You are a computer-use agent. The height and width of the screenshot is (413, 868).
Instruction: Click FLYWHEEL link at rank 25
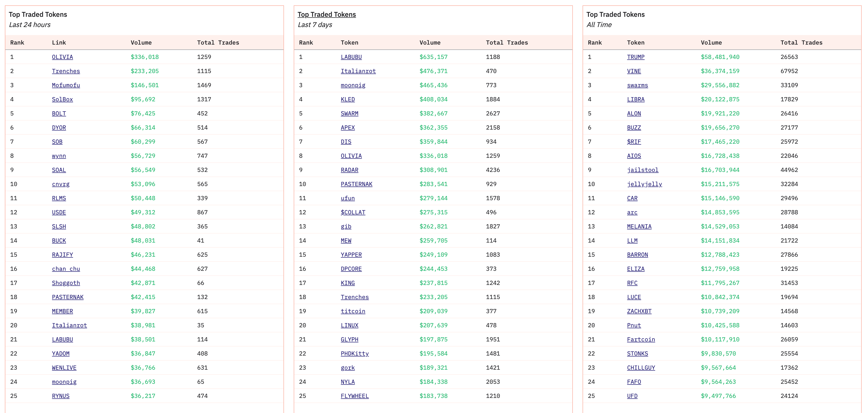click(354, 396)
